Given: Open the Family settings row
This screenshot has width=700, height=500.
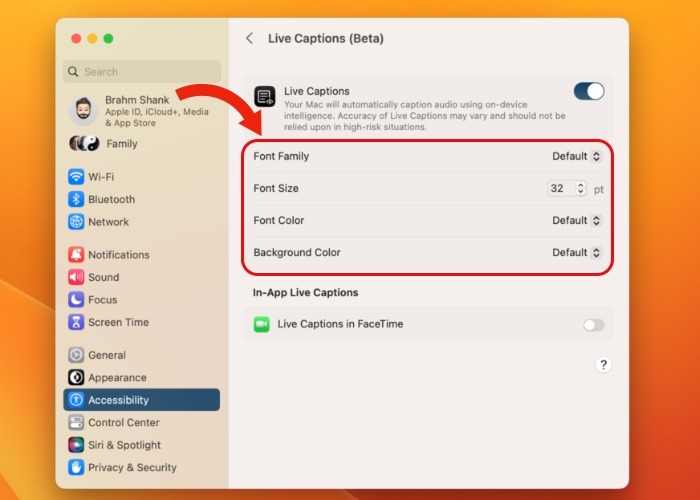Looking at the screenshot, I should 142,143.
